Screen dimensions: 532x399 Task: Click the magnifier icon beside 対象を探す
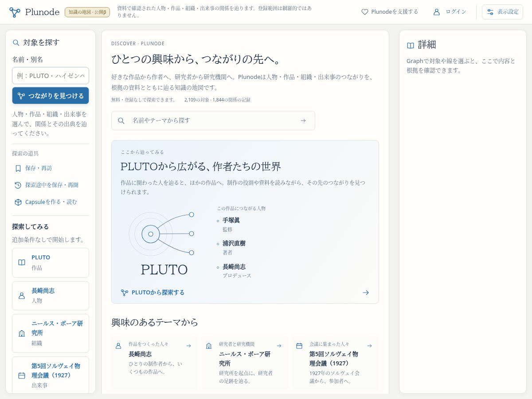pyautogui.click(x=16, y=43)
